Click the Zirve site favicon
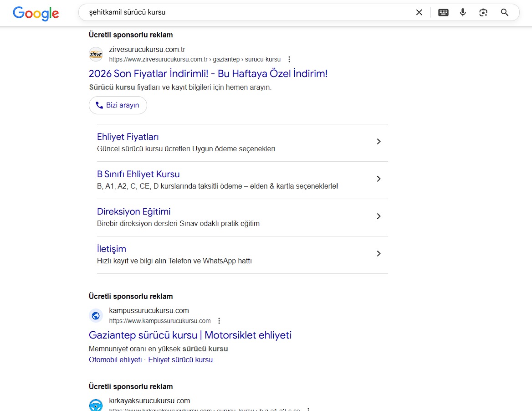532x411 pixels. tap(96, 54)
